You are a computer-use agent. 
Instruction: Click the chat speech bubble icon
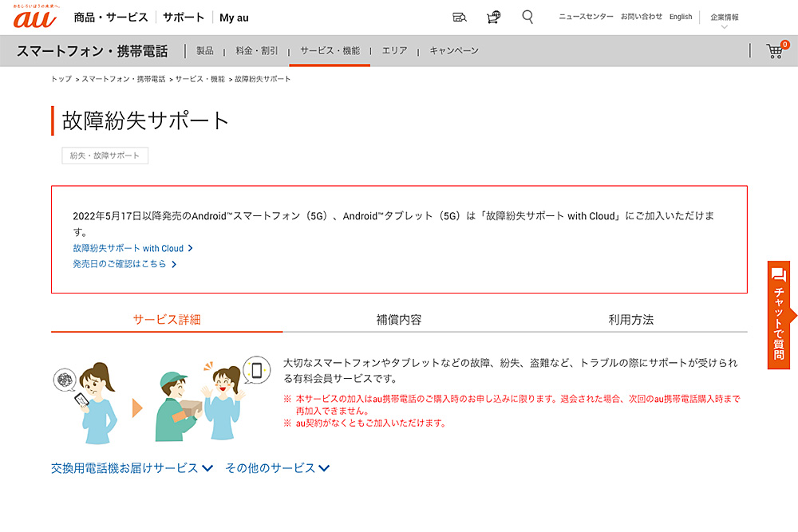[778, 275]
